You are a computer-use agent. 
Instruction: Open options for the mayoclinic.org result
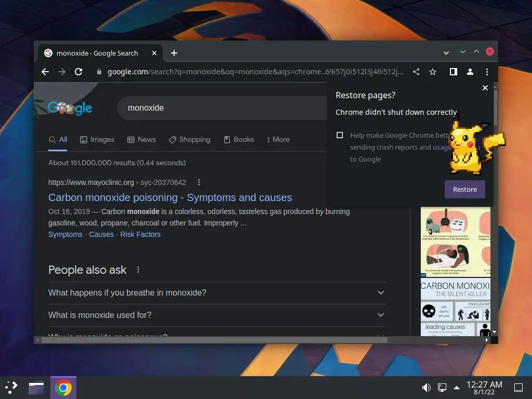199,182
